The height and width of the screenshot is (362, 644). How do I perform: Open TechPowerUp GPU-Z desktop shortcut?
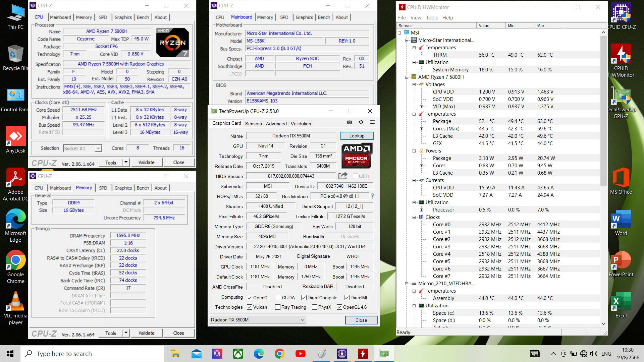tap(621, 102)
